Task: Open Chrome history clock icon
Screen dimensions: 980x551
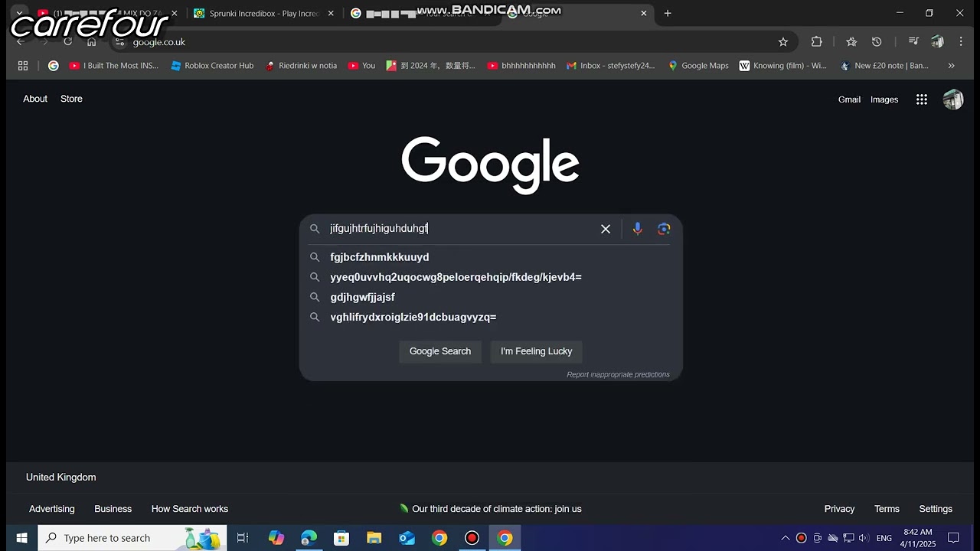Action: [877, 42]
